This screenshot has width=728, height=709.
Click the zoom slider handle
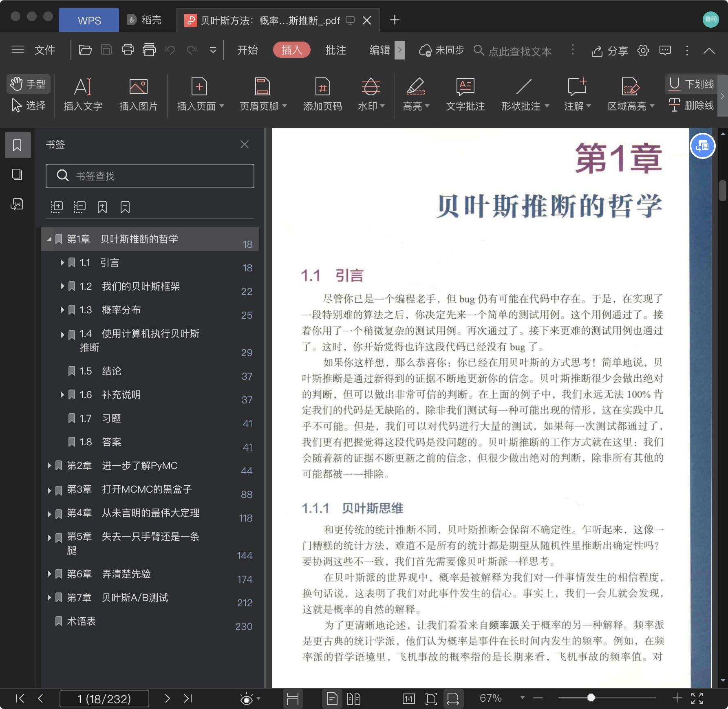(x=591, y=698)
